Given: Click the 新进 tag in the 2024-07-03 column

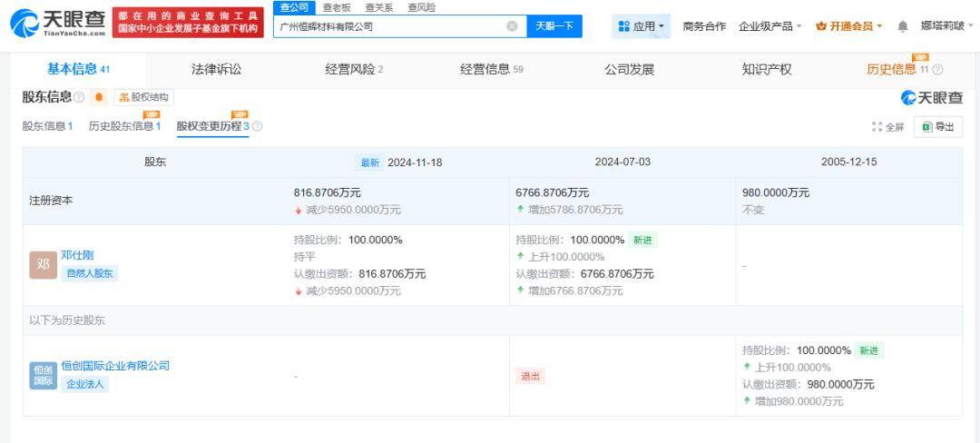Looking at the screenshot, I should 642,240.
